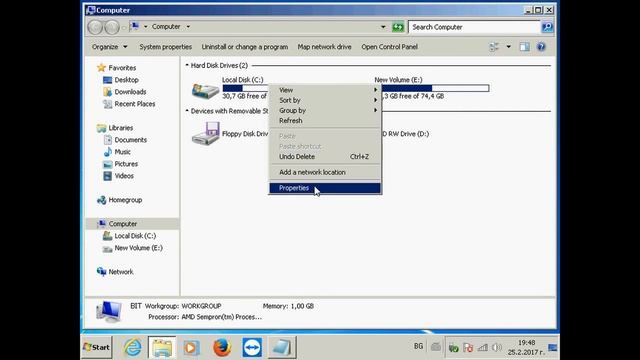Click the network signal tray icon

click(482, 348)
